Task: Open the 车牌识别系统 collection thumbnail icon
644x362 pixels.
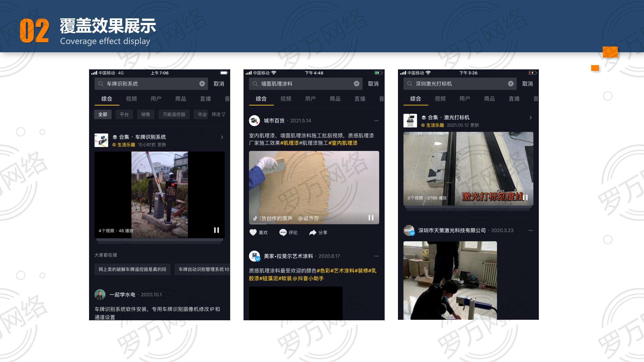Action: pyautogui.click(x=101, y=140)
